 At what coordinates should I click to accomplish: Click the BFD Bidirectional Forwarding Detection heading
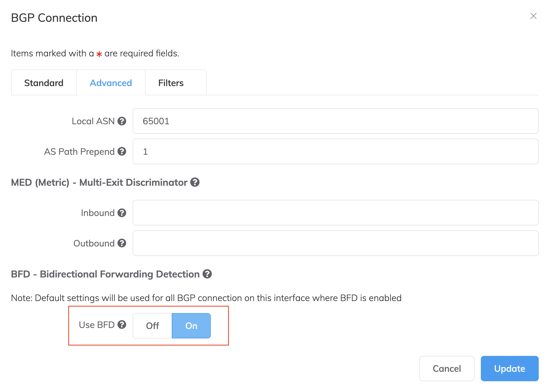(105, 274)
